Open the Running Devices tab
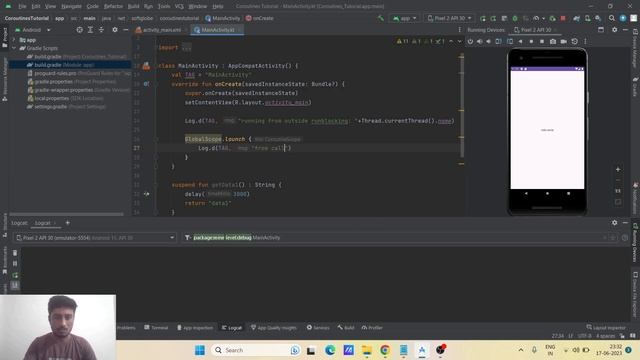The image size is (640, 360). coord(486,30)
